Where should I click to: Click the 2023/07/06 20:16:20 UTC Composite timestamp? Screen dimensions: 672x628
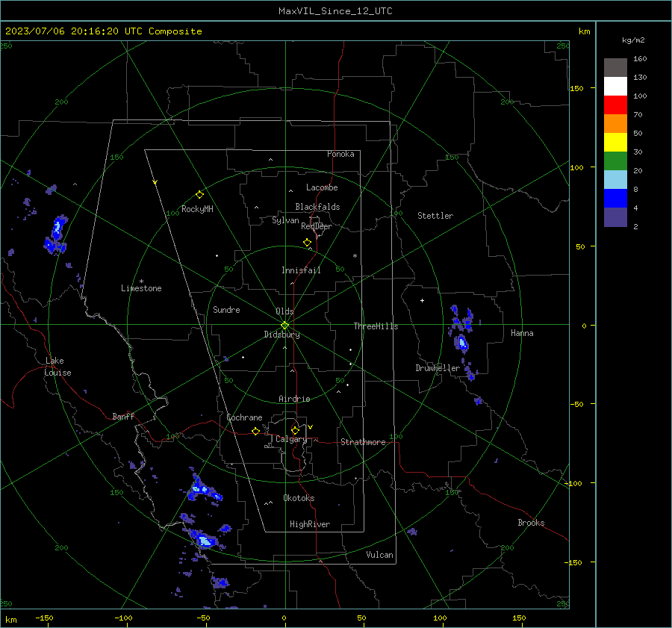pos(104,31)
